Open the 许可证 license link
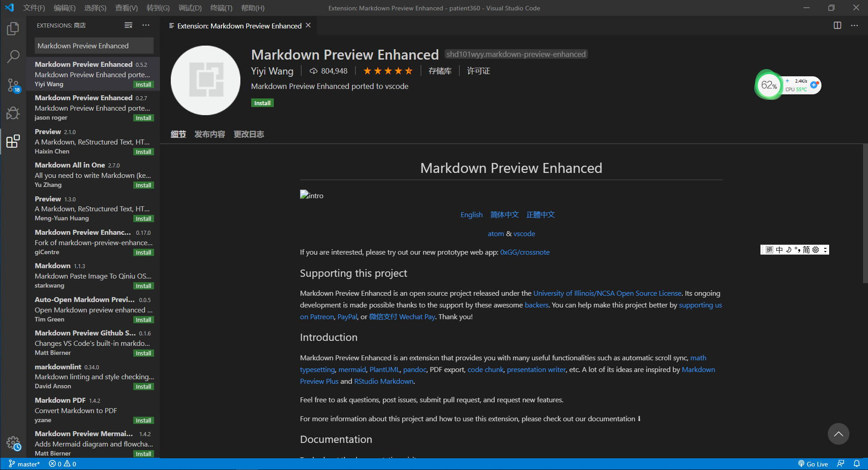This screenshot has width=868, height=470. [x=479, y=71]
